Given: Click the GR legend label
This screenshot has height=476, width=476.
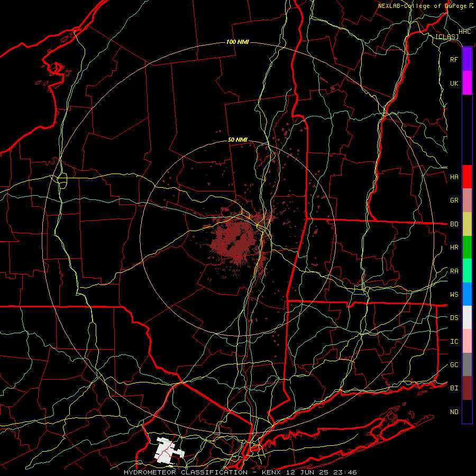Looking at the screenshot, I should click(x=454, y=200).
